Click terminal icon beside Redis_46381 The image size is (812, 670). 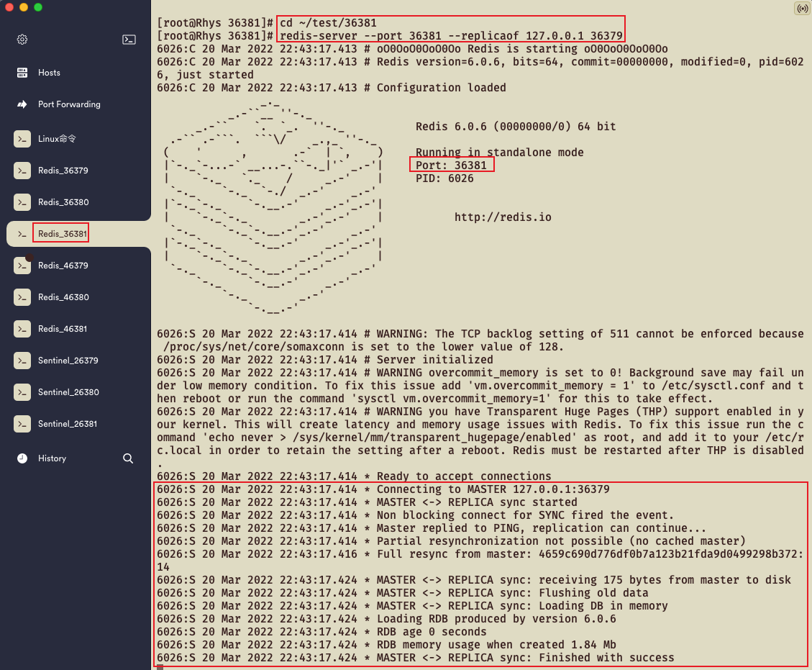click(22, 328)
